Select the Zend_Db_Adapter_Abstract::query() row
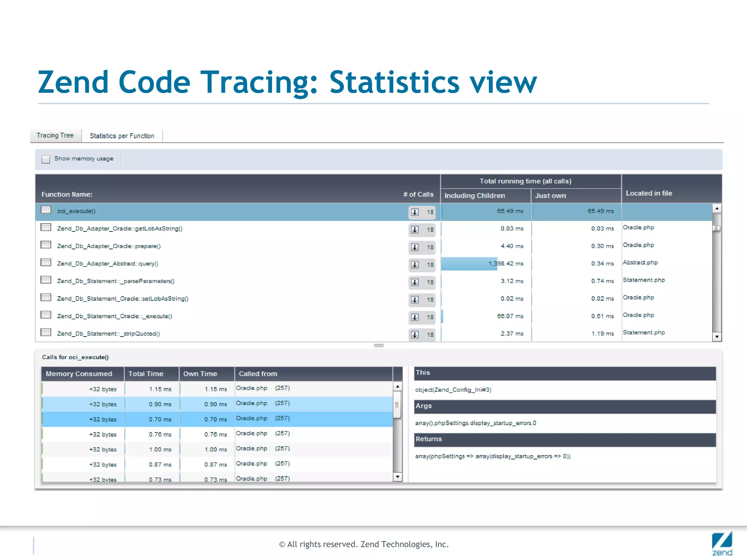The width and height of the screenshot is (747, 560). (373, 264)
